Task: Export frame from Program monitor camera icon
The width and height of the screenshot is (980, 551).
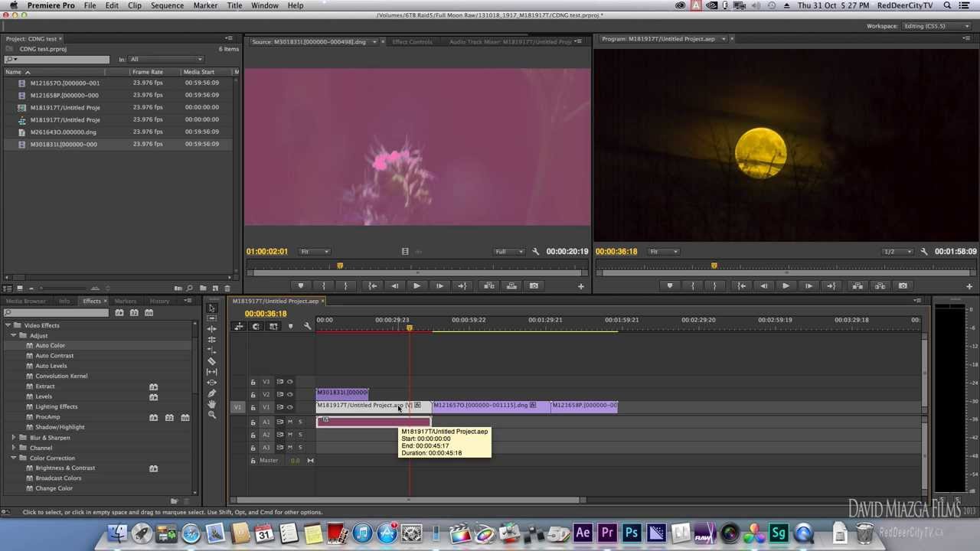Action: point(903,286)
